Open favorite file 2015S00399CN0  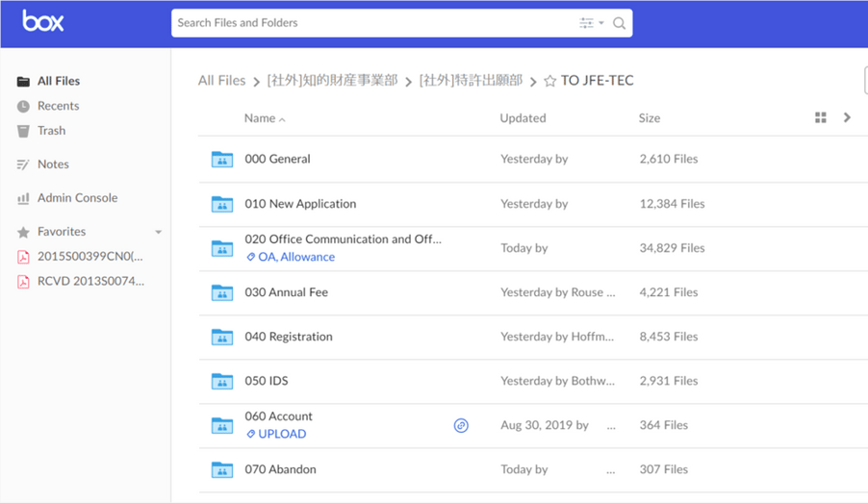click(89, 257)
